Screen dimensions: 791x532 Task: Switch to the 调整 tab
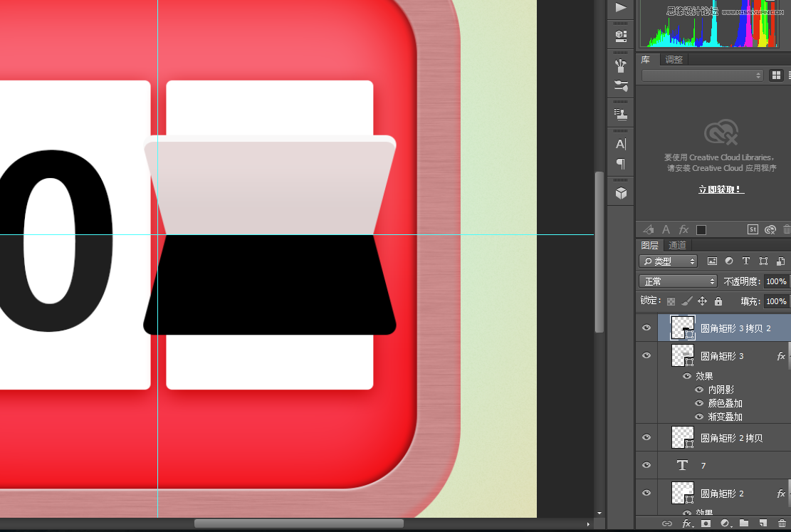[674, 60]
